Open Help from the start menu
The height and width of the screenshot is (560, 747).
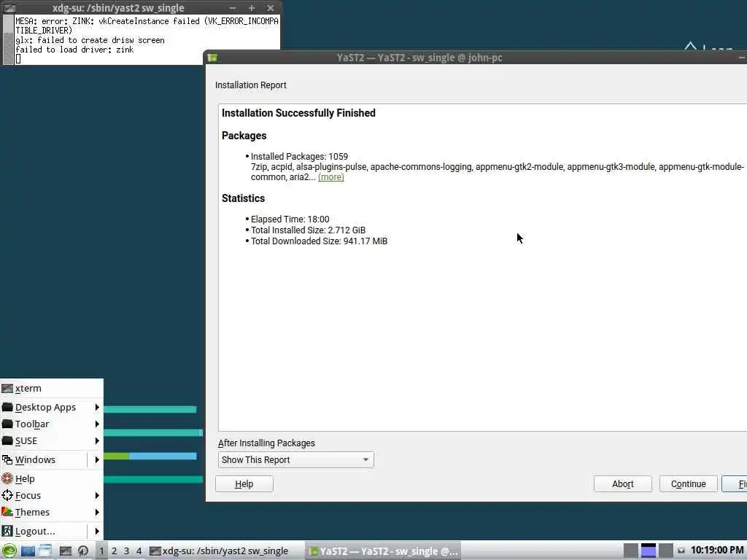point(52,478)
